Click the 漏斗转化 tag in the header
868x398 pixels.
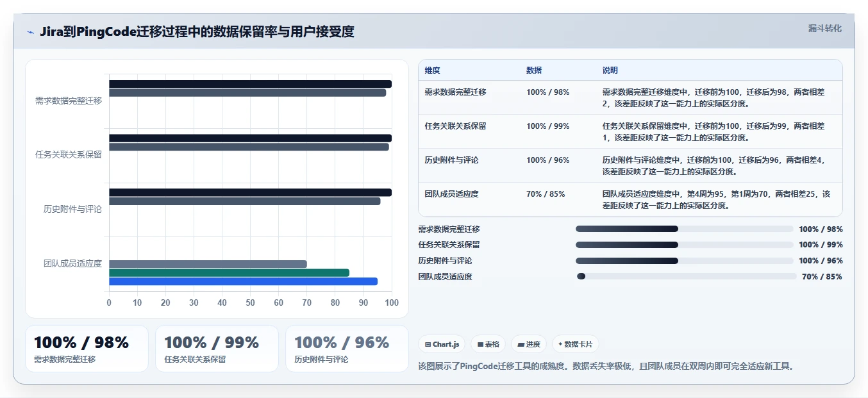pos(824,28)
